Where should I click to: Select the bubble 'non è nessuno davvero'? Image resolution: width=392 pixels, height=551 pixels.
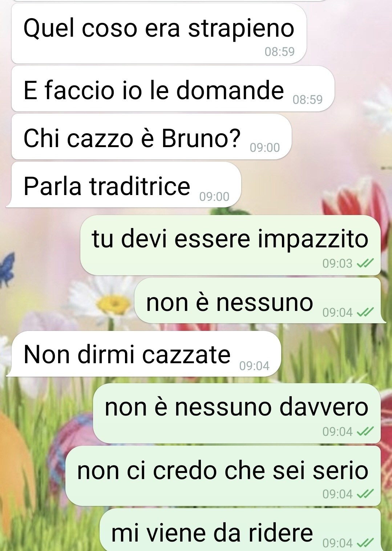pyautogui.click(x=237, y=413)
